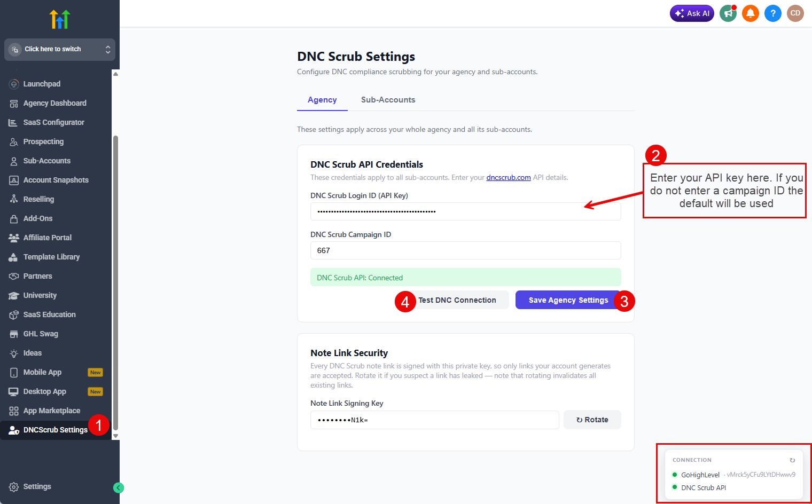Click the DNC Scrub API: Connected status
This screenshot has width=812, height=504.
click(x=466, y=278)
